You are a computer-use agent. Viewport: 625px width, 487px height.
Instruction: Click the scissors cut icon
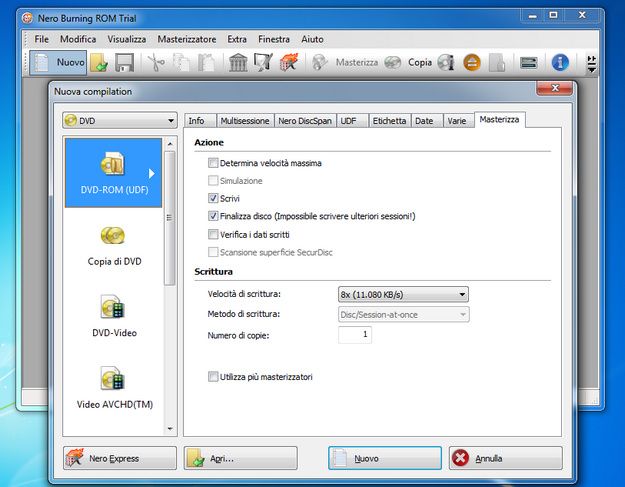click(156, 63)
